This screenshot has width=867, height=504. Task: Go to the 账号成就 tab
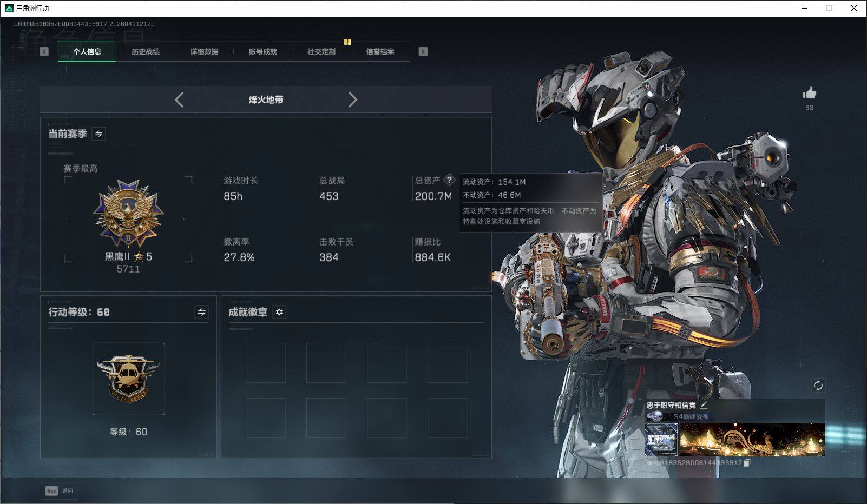click(x=262, y=51)
